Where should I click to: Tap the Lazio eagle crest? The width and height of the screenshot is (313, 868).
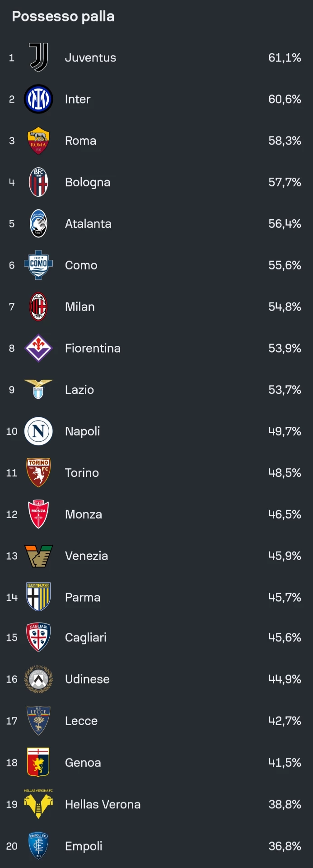38,389
